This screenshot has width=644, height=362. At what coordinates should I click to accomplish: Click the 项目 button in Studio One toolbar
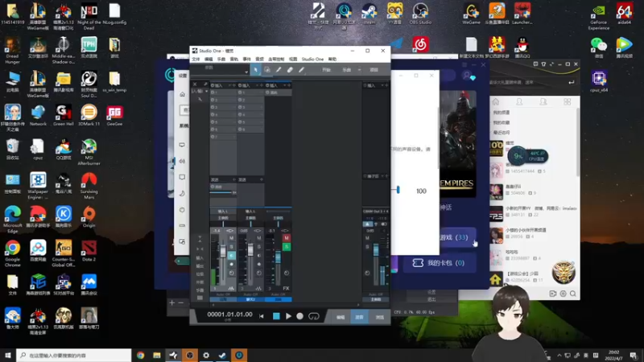(x=374, y=70)
